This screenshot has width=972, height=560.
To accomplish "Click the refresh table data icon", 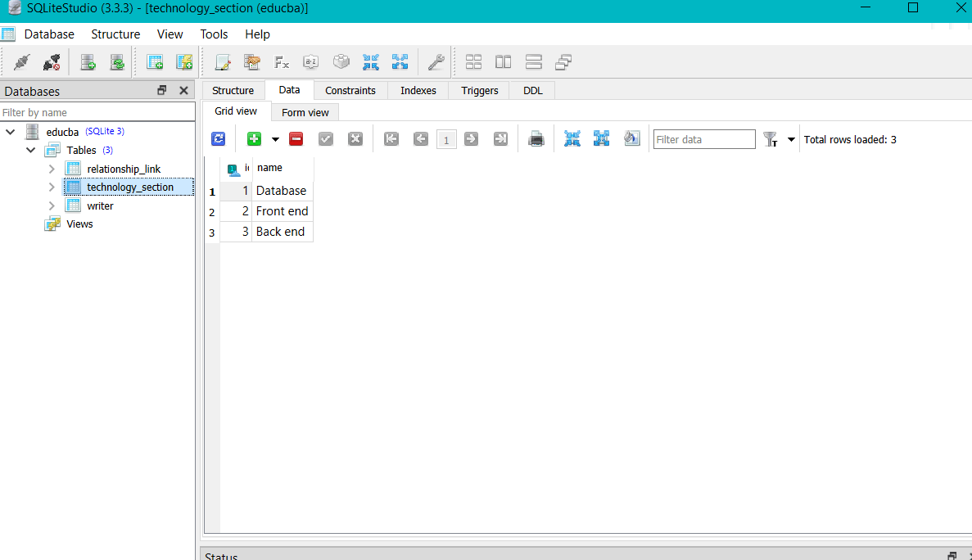I will 218,139.
